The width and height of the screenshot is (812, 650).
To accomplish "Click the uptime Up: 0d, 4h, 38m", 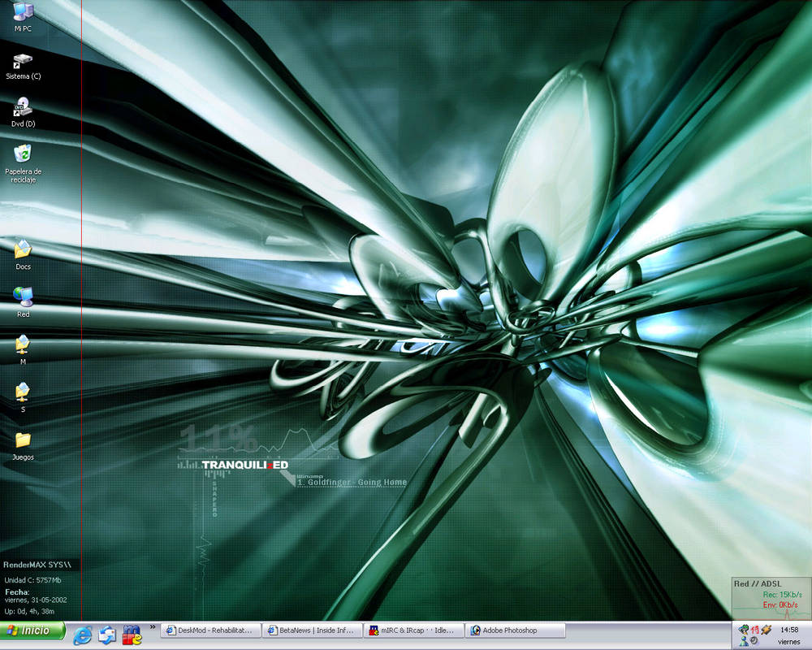I will tap(29, 611).
